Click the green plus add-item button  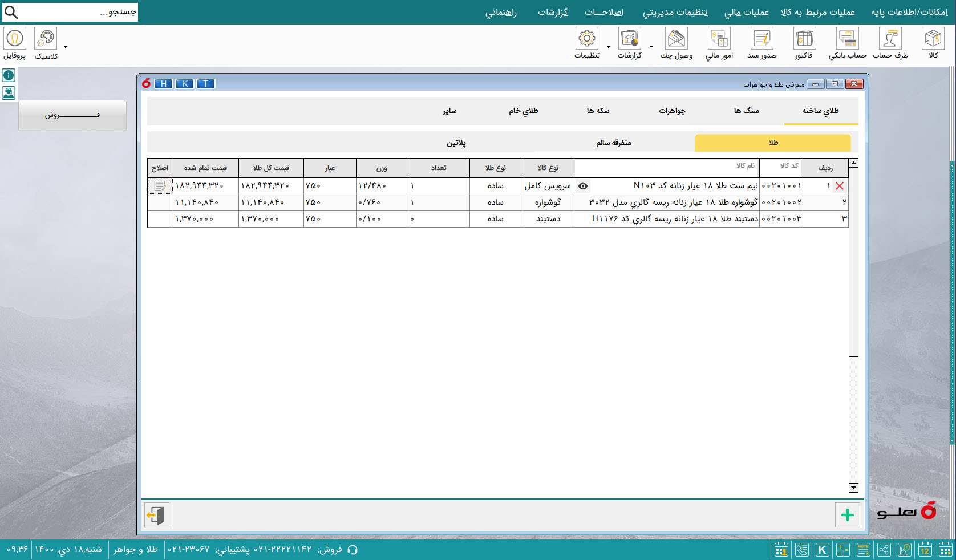click(847, 515)
